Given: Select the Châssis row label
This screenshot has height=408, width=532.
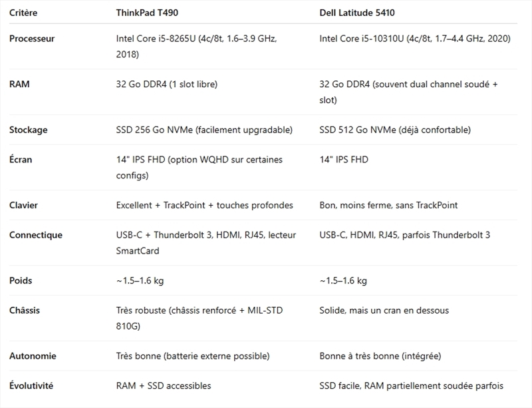Looking at the screenshot, I should click(x=26, y=310).
